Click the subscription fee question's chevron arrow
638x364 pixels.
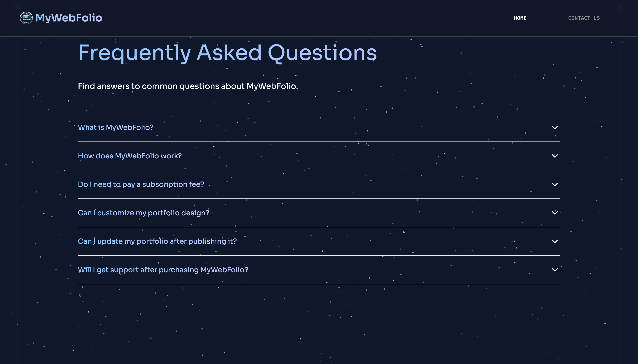click(555, 184)
